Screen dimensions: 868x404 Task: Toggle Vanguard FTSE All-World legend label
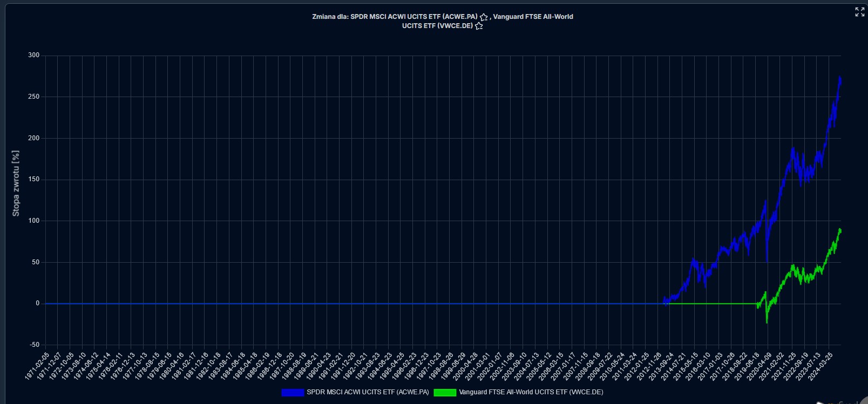pyautogui.click(x=531, y=393)
